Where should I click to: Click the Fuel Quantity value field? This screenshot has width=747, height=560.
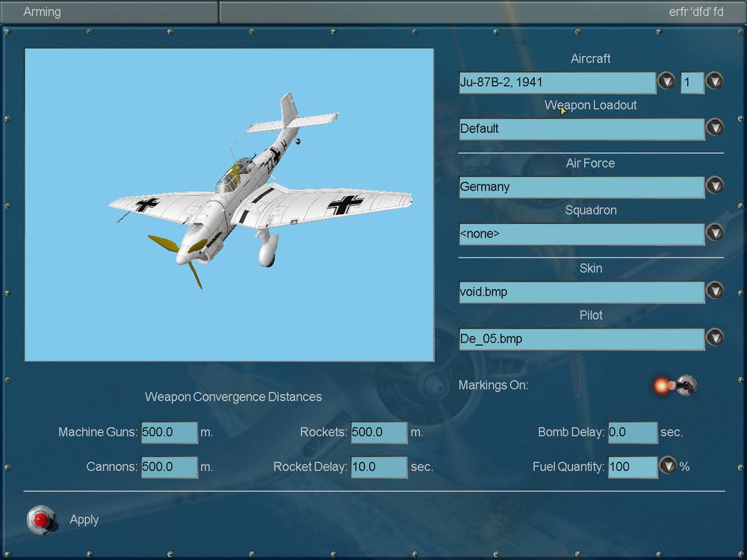click(633, 467)
